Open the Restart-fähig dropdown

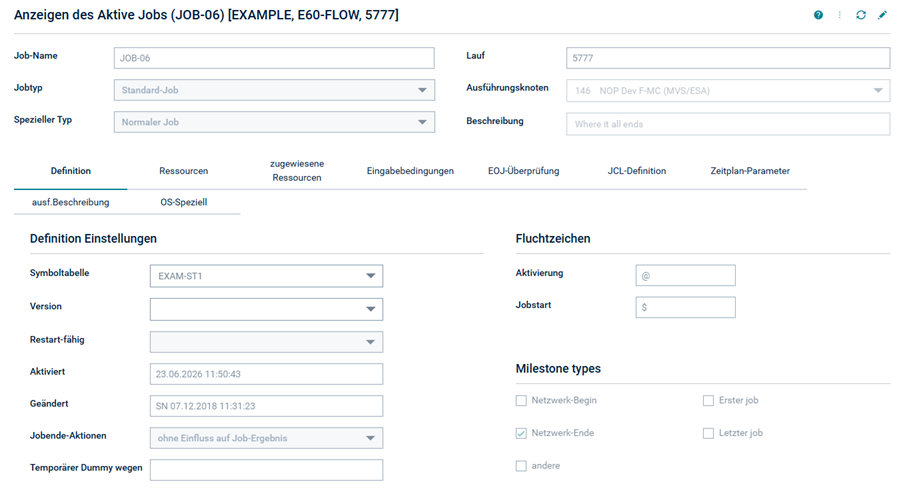[266, 342]
